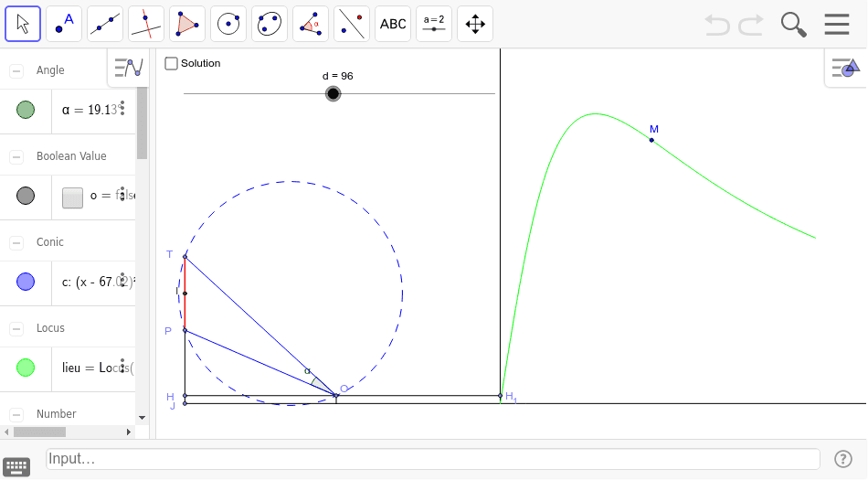The height and width of the screenshot is (480, 868).
Task: Select point O at the angle vertex
Action: pos(336,395)
